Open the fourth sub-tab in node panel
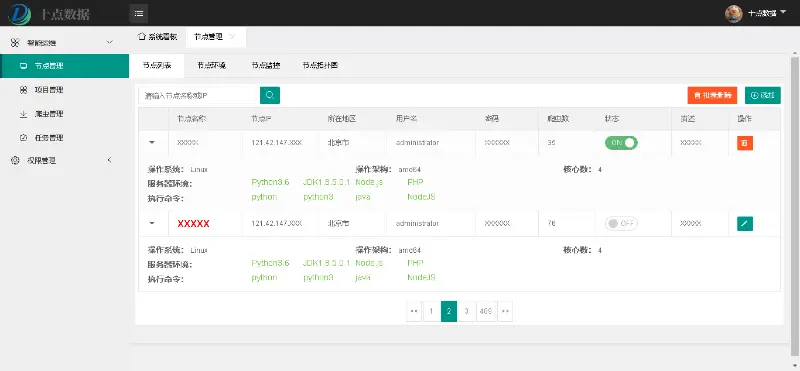This screenshot has width=800, height=371. click(320, 66)
